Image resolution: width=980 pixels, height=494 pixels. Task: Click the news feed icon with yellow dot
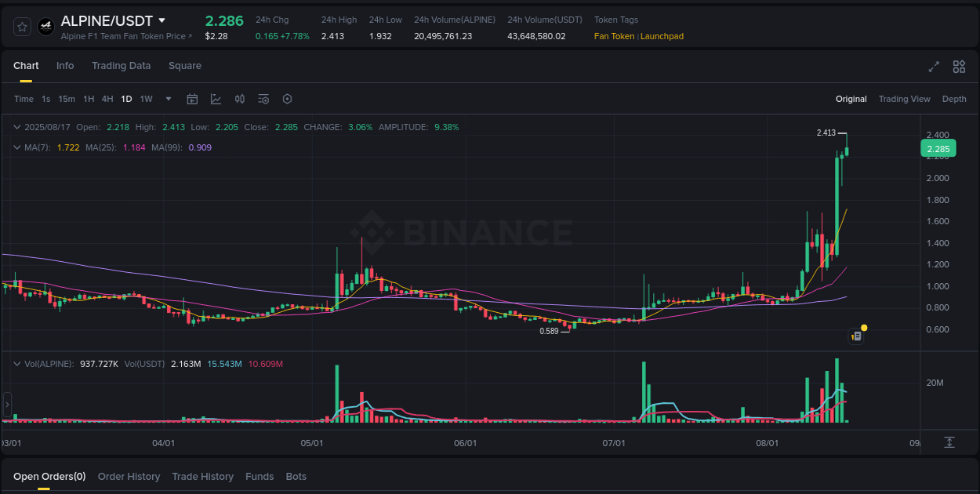coord(856,336)
